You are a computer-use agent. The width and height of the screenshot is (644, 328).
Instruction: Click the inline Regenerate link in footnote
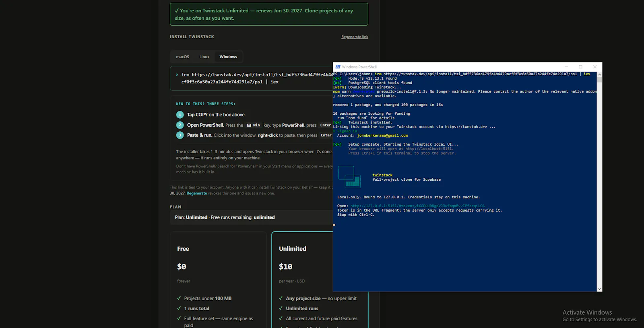[196, 193]
